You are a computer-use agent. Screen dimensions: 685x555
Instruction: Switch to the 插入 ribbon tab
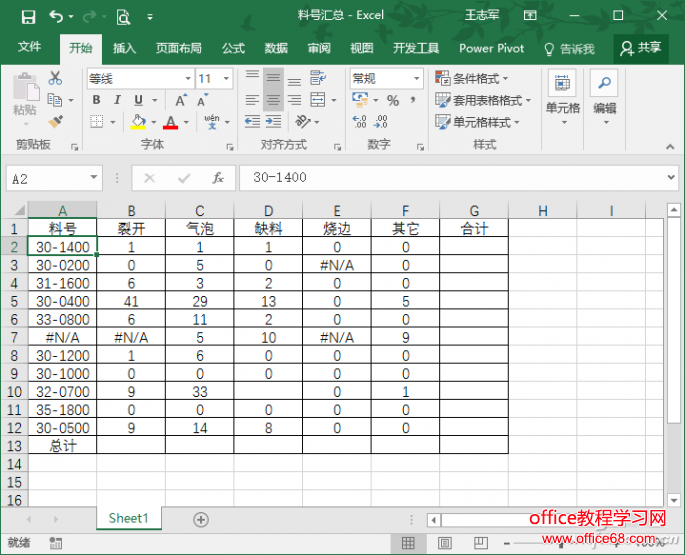point(124,48)
